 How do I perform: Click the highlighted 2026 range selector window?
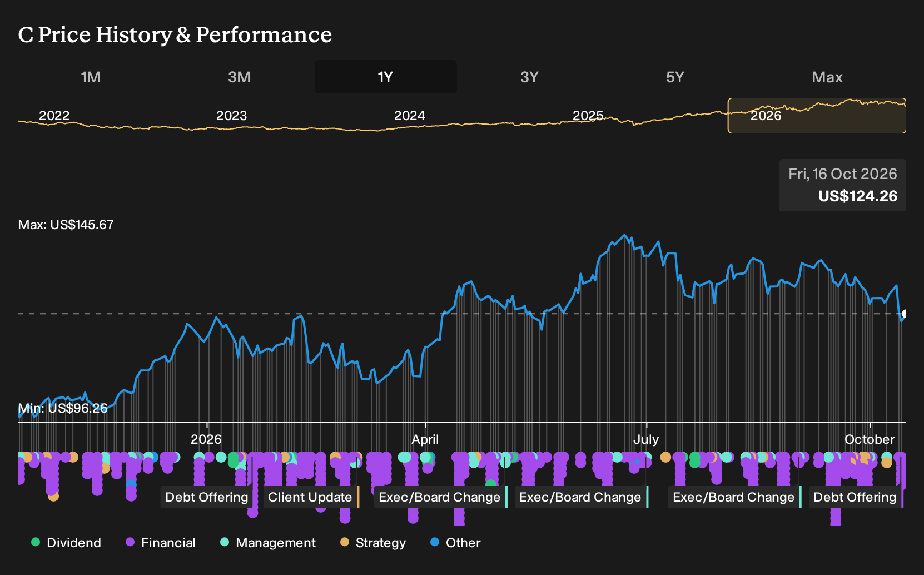click(x=817, y=116)
